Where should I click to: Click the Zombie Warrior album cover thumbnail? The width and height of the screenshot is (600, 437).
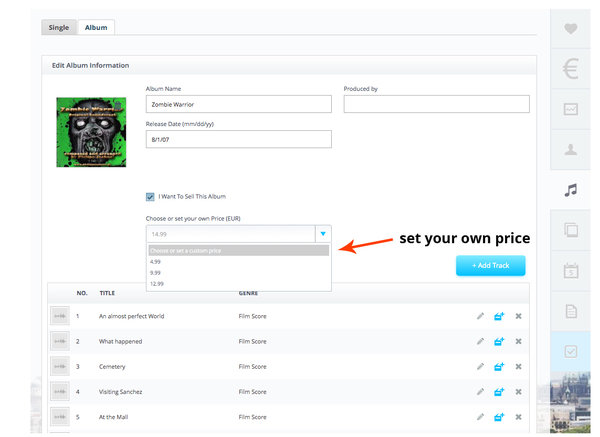coord(91,132)
